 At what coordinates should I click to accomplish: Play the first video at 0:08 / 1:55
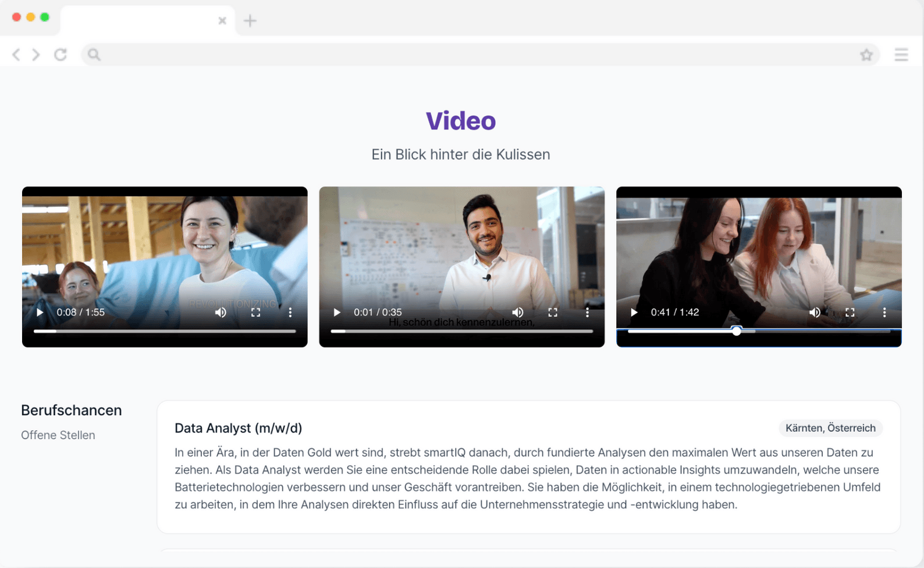point(40,312)
